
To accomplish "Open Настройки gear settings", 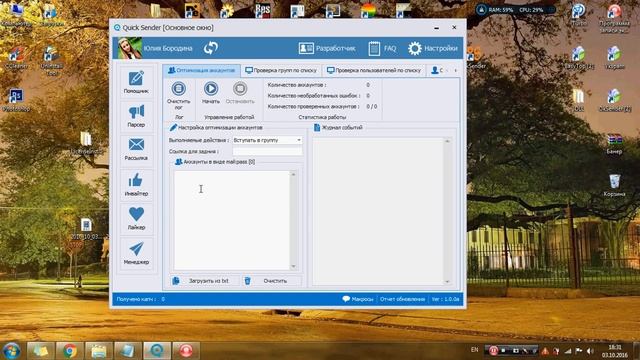I will click(433, 48).
